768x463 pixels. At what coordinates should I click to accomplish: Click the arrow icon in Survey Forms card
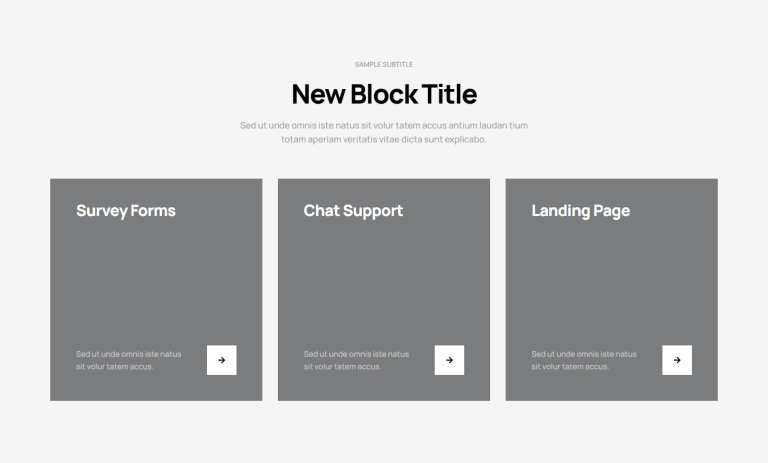221,360
